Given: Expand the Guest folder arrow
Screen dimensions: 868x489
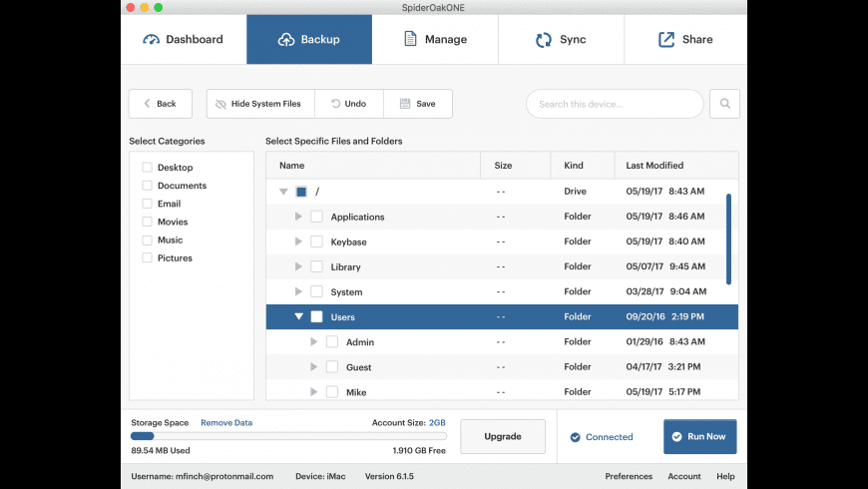Looking at the screenshot, I should point(314,367).
